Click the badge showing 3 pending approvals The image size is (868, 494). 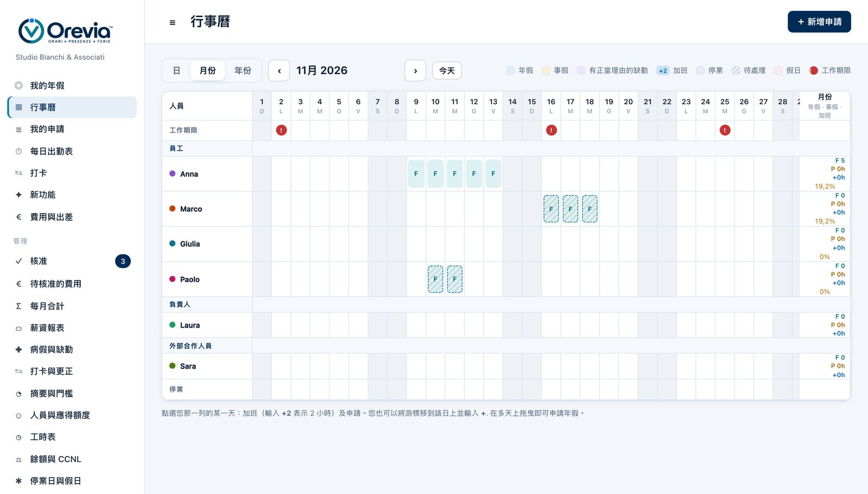tap(123, 261)
